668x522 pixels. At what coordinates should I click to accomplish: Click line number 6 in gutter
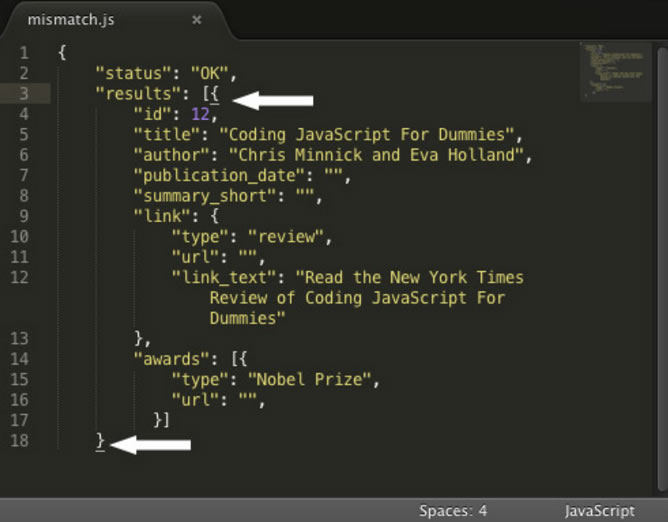point(24,155)
